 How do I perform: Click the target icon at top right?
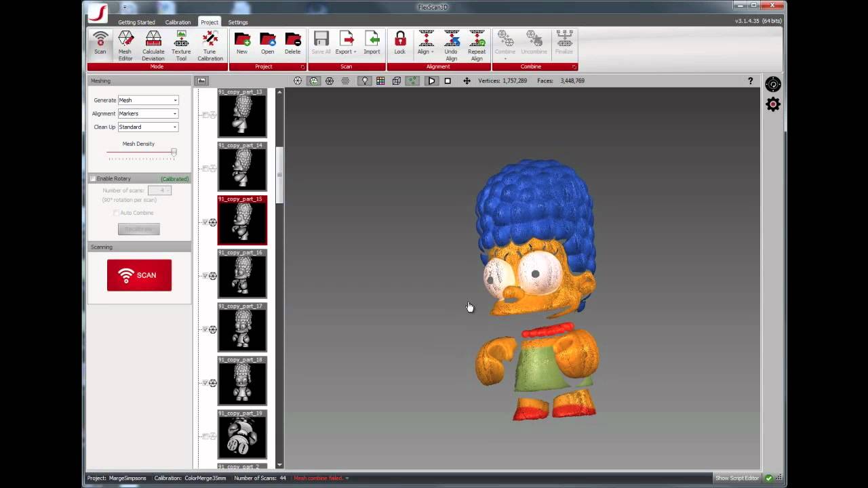773,84
